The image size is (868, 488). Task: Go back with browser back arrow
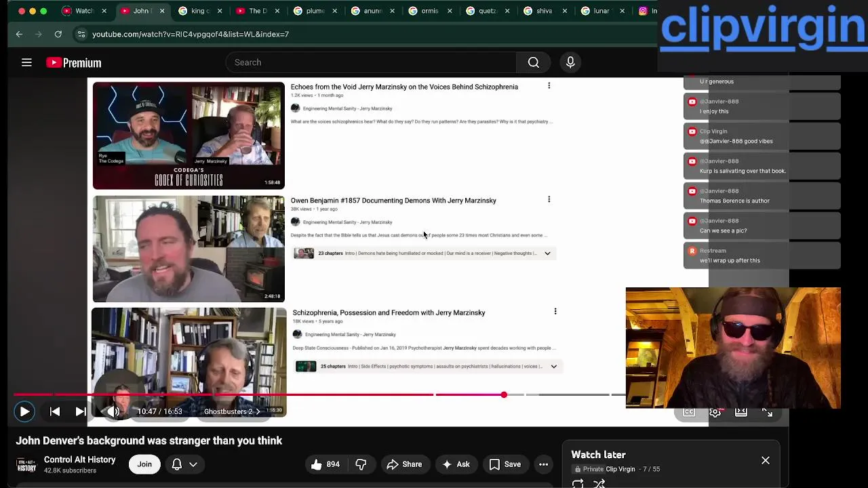pyautogui.click(x=19, y=34)
